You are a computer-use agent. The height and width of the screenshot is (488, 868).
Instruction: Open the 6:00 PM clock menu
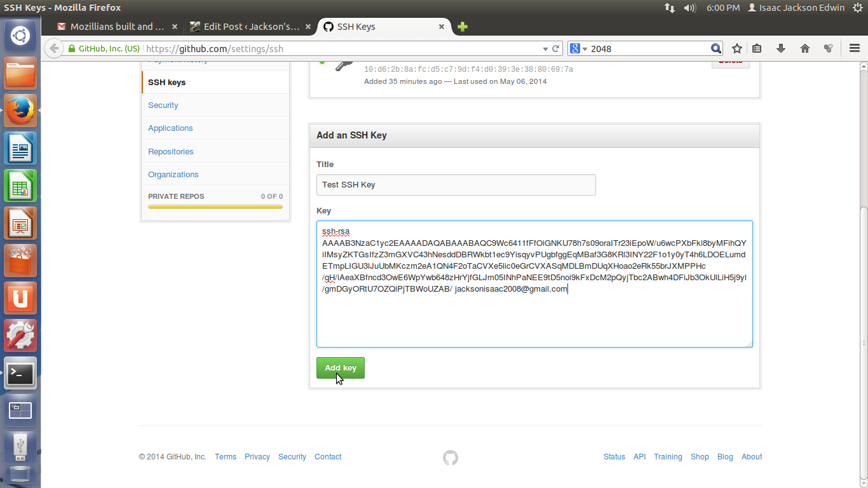pos(723,8)
